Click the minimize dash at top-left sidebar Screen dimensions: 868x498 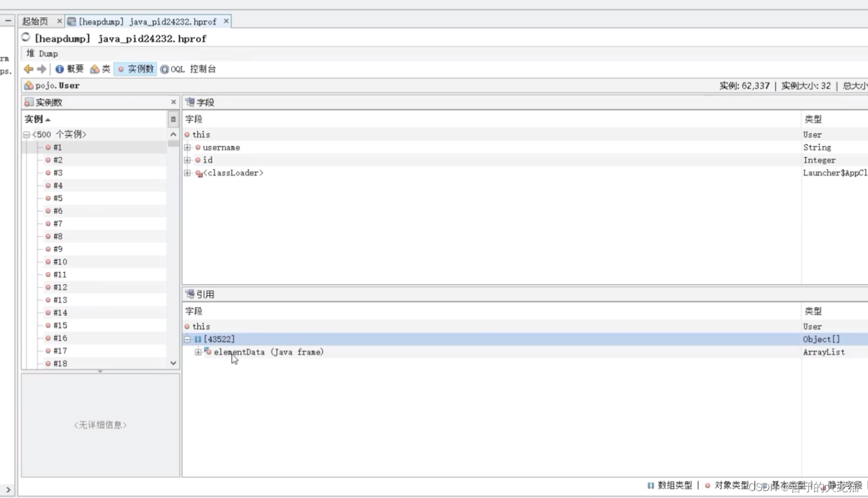[x=8, y=21]
